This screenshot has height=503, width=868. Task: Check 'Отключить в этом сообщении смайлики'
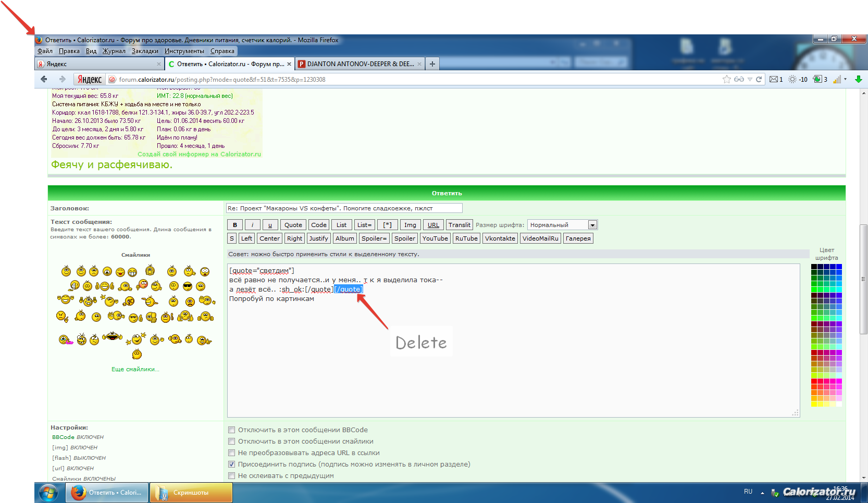pos(232,442)
